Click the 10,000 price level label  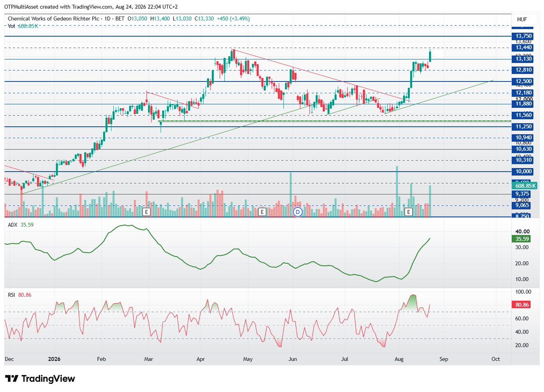(x=524, y=172)
